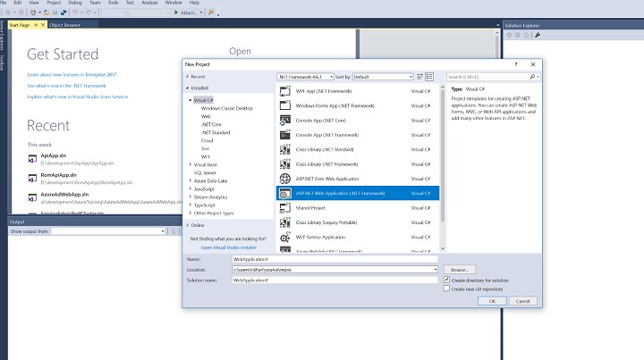Switch template list to small icons view
644x360 pixels.
click(419, 77)
